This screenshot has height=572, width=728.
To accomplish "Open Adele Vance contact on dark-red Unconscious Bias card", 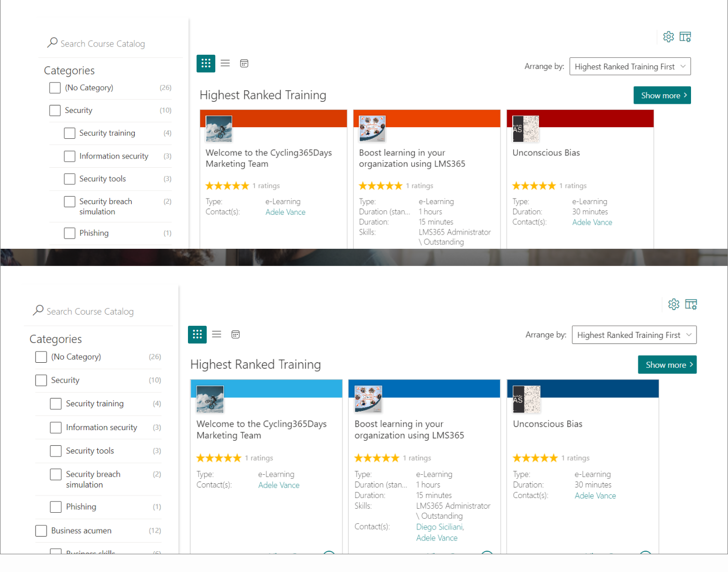I will [592, 222].
